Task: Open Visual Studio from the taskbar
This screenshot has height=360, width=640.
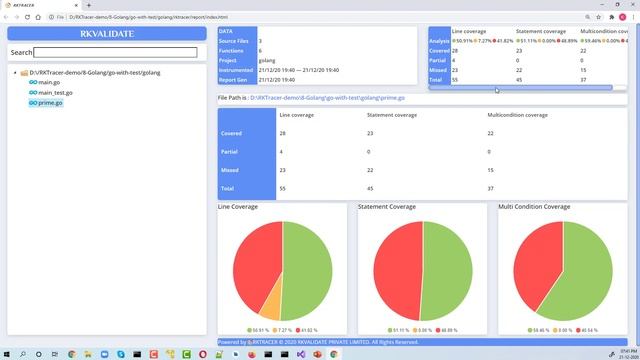Action: pos(301,354)
